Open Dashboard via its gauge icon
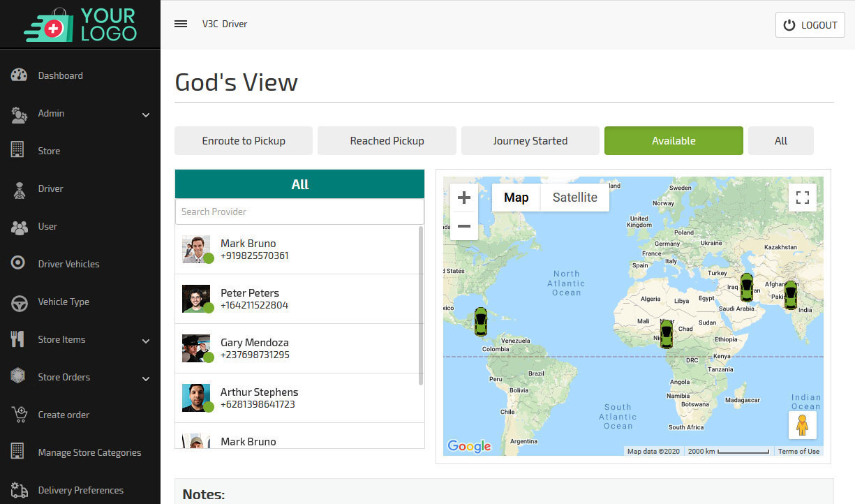Image resolution: width=855 pixels, height=504 pixels. pos(19,75)
